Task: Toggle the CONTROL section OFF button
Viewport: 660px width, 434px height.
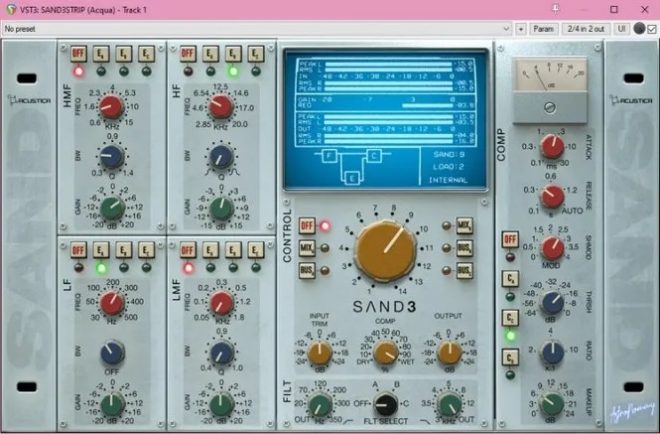Action: (x=307, y=226)
